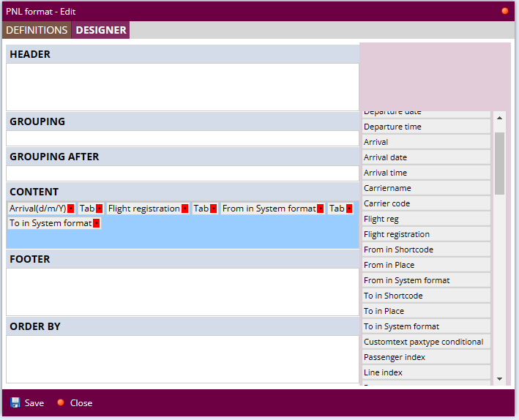Viewport: 519px width, 420px height.
Task: Click the Save floppy disk icon
Action: point(15,403)
